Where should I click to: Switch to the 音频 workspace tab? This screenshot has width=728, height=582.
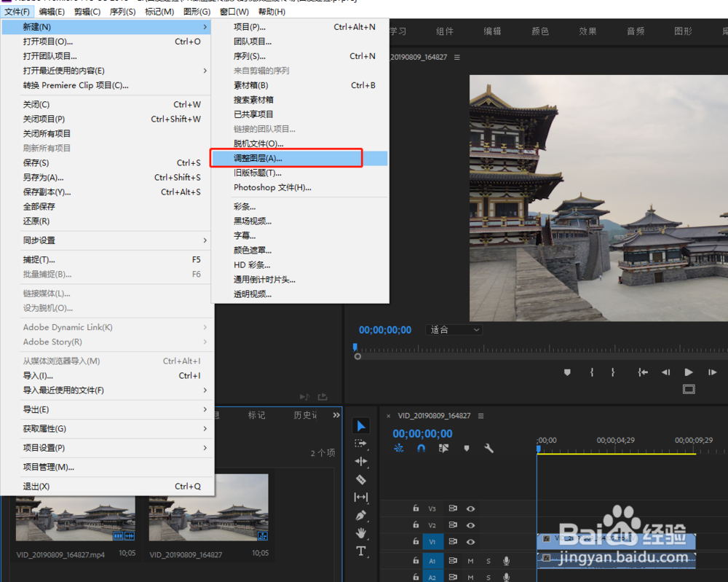(636, 31)
